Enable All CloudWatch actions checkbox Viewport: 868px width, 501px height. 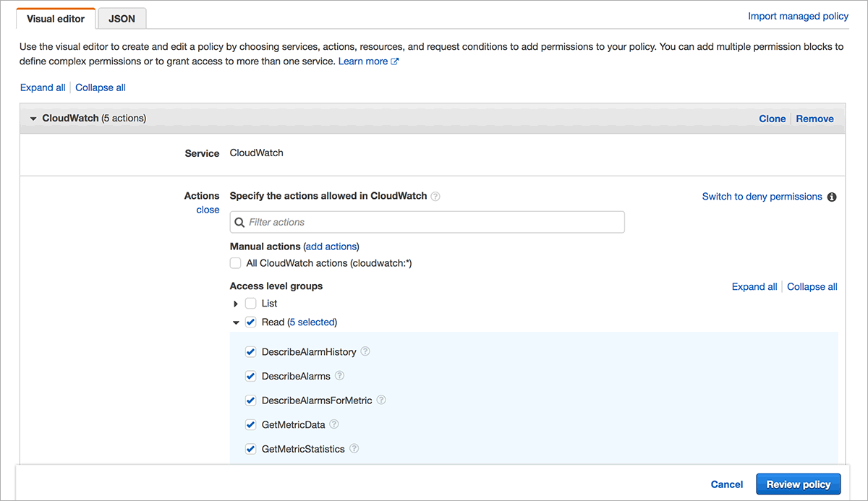click(236, 263)
